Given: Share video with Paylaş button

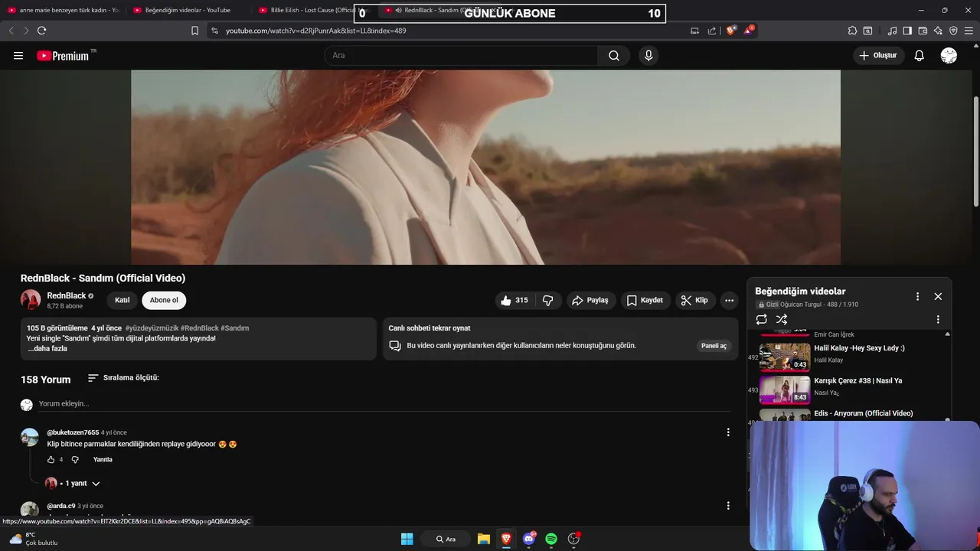Looking at the screenshot, I should [590, 301].
